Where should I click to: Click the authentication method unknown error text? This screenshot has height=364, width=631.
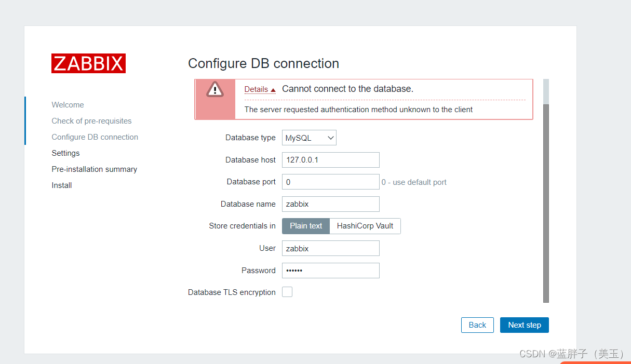pos(358,110)
